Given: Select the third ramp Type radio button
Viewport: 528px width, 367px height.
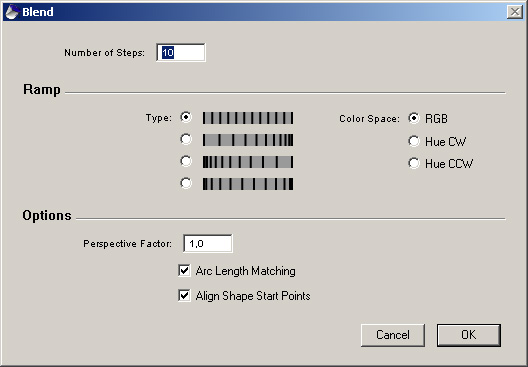Looking at the screenshot, I should (x=186, y=161).
